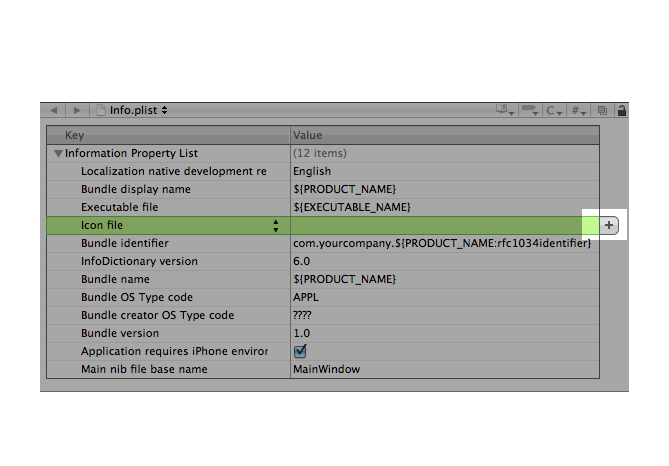Toggle the lock icon in editor toolbar
This screenshot has height=466, width=669.
pos(622,111)
